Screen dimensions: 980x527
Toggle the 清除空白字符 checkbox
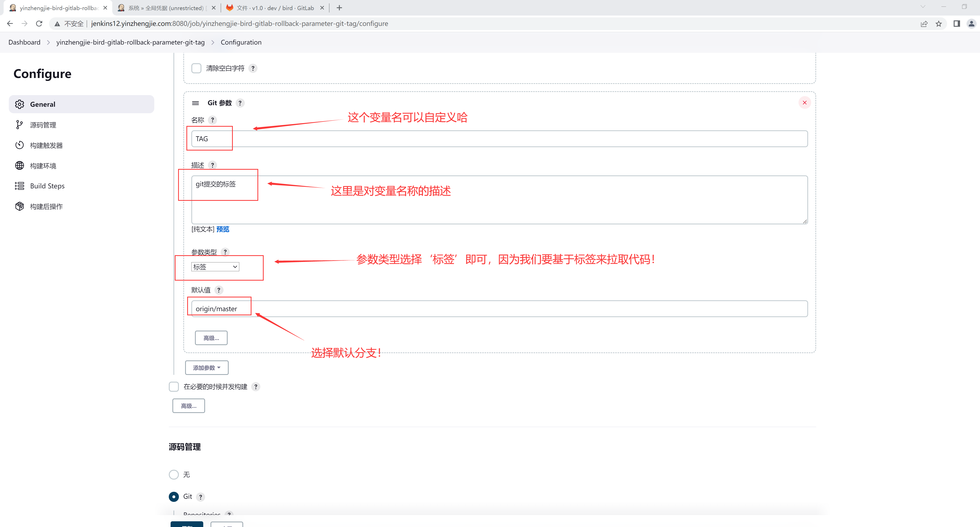196,68
